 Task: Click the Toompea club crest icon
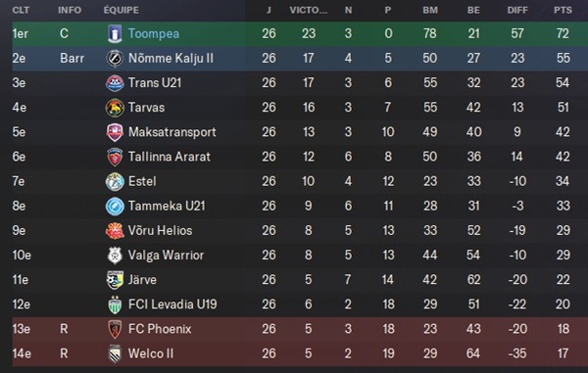point(115,33)
